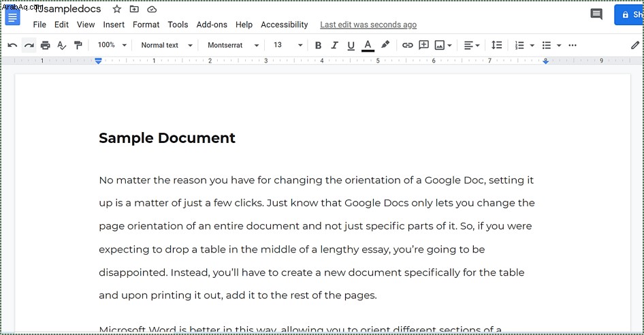Run spelling and grammar check icon
Image resolution: width=644 pixels, height=335 pixels.
coord(61,45)
